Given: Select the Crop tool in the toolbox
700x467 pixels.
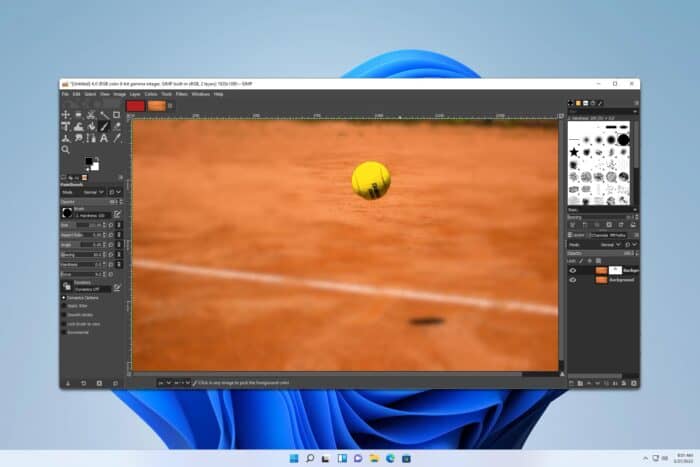Looking at the screenshot, I should coord(117,115).
